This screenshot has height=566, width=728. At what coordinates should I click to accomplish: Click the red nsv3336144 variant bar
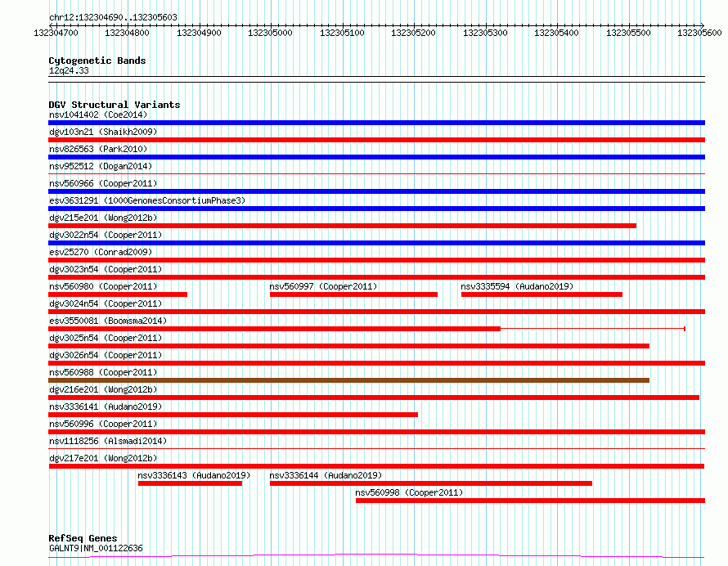(431, 483)
